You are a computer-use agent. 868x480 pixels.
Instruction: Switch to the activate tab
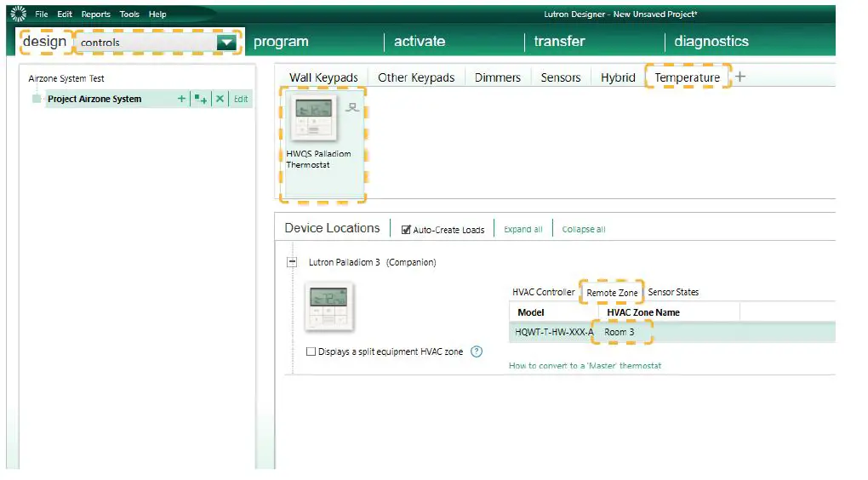click(x=420, y=42)
